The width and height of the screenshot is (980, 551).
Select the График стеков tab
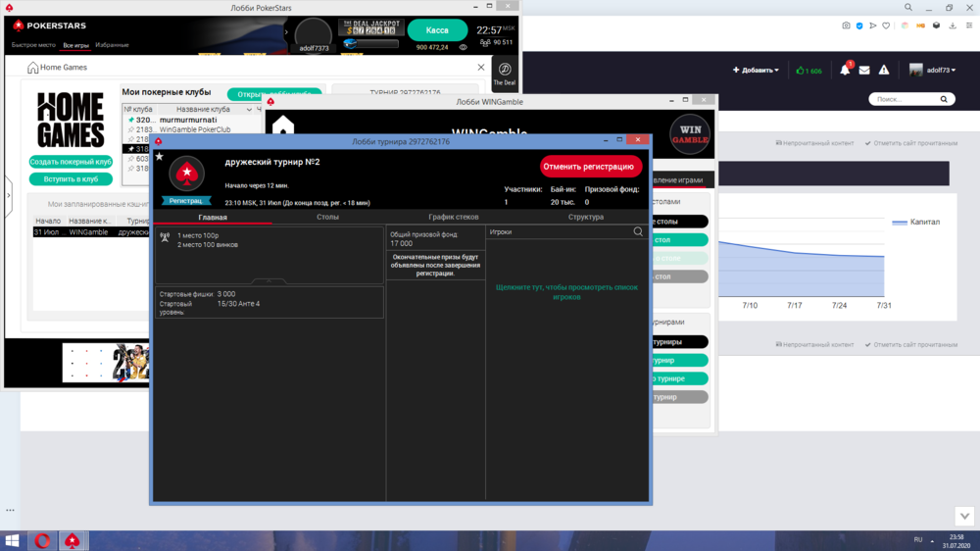click(454, 217)
